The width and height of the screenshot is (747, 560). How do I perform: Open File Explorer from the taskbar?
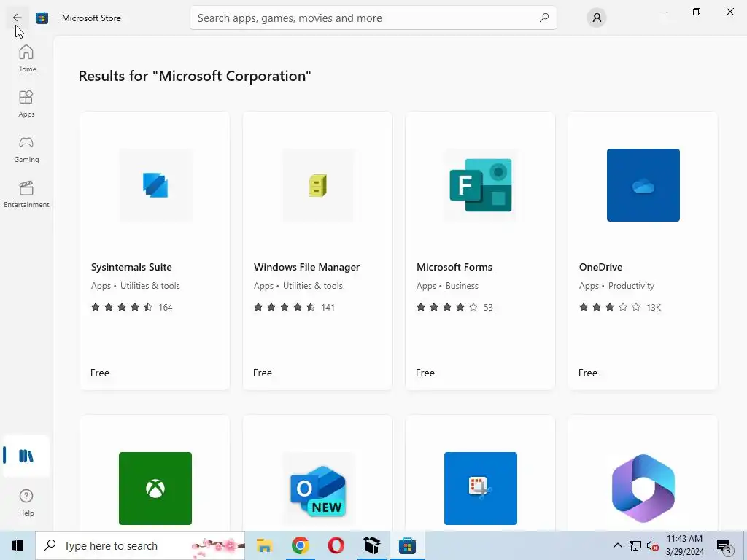pos(264,545)
